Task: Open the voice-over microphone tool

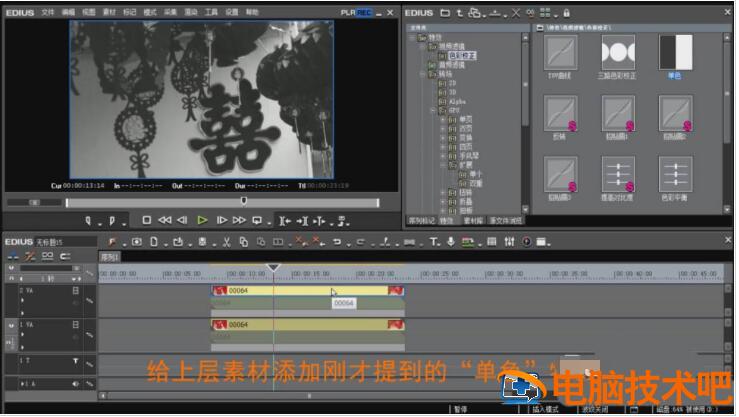Action: point(451,242)
